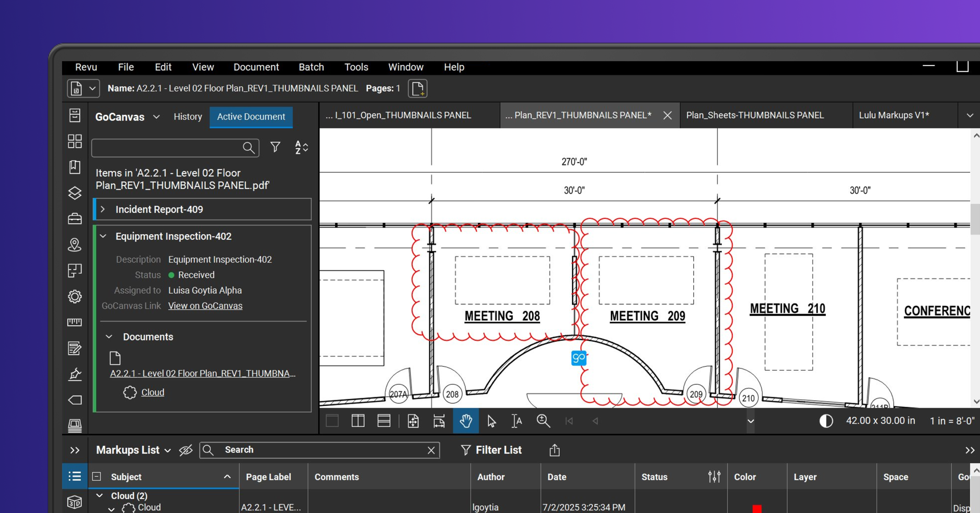Open the Thumbnails panel

tap(75, 141)
